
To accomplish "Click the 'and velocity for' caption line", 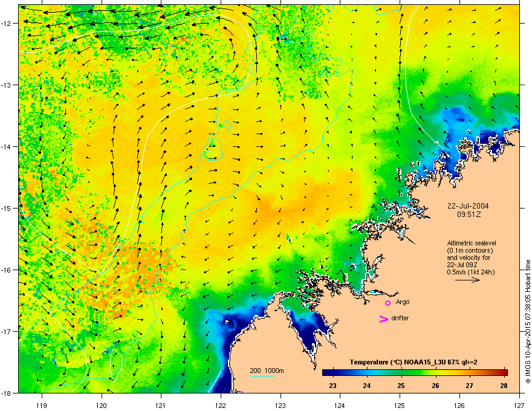I will click(x=469, y=257).
